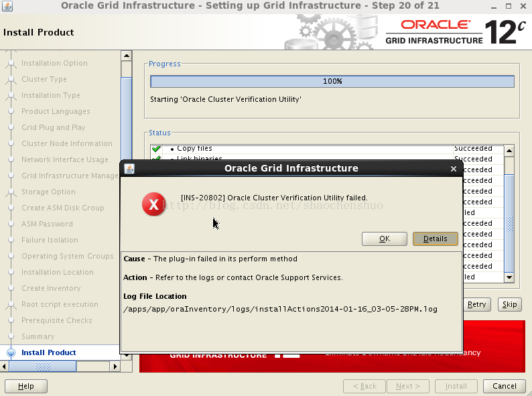The image size is (532, 396).
Task: Select the Cluster Node Information step
Action: point(67,143)
